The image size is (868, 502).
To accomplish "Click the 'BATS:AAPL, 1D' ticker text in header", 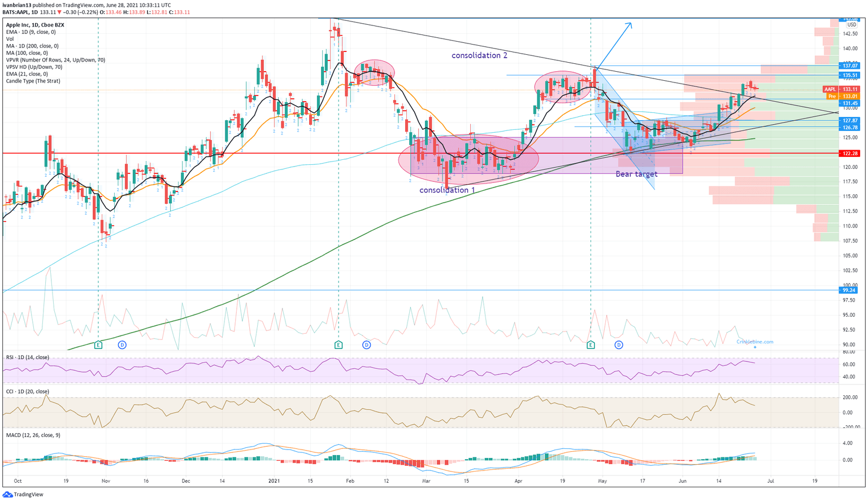I will tap(20, 12).
